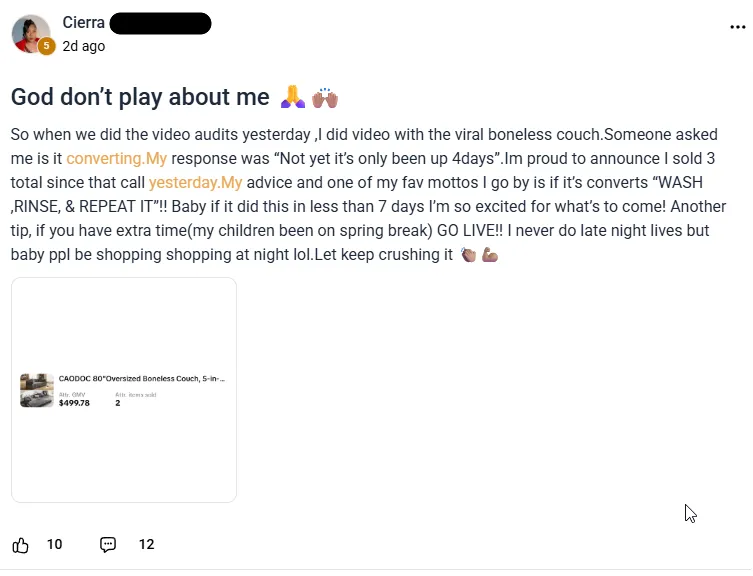Click the boneless couch product thumbnail
The image size is (753, 576).
coord(37,390)
